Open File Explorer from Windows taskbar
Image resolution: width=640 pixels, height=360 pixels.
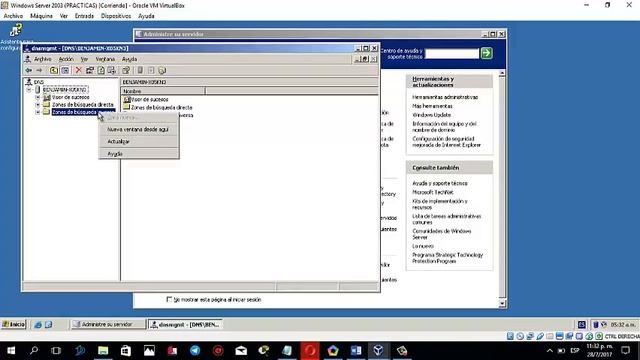[103, 350]
